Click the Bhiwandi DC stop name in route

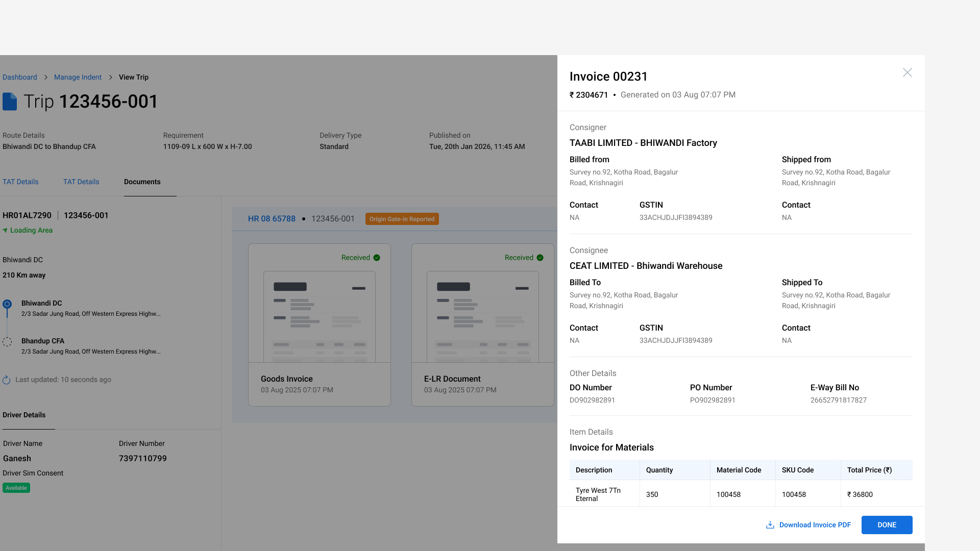click(x=42, y=304)
